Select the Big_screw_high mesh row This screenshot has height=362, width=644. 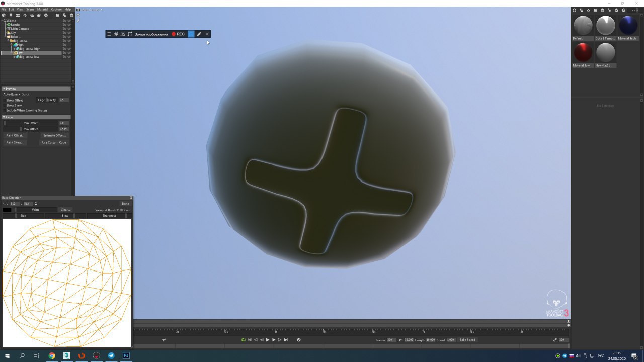[x=30, y=49]
